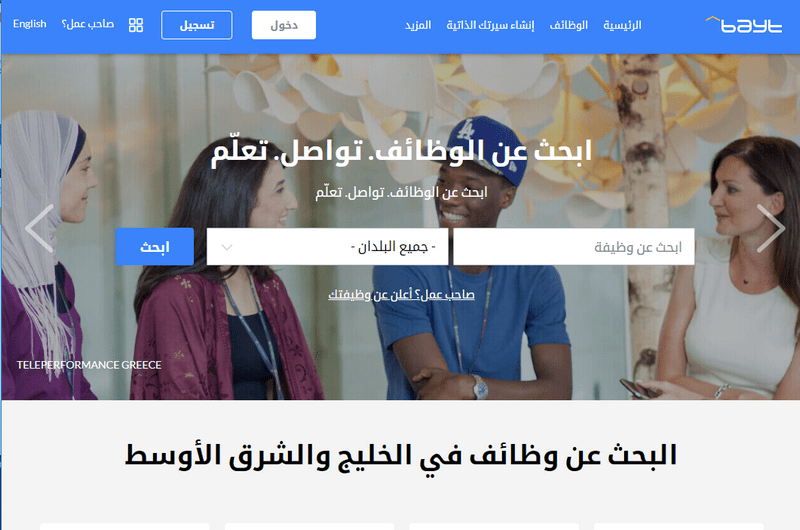Focus the ابحث عن وظيفة field
Screen dimensions: 800x530
point(574,247)
